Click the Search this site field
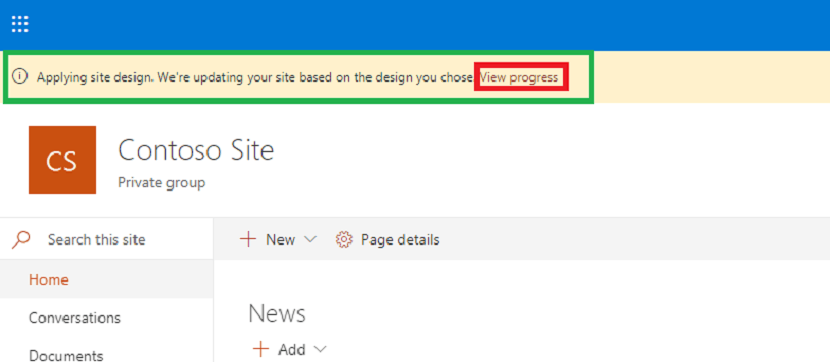Image resolution: width=831 pixels, height=363 pixels. pos(107,240)
